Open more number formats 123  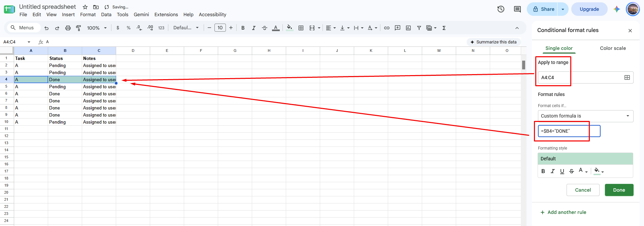(161, 28)
